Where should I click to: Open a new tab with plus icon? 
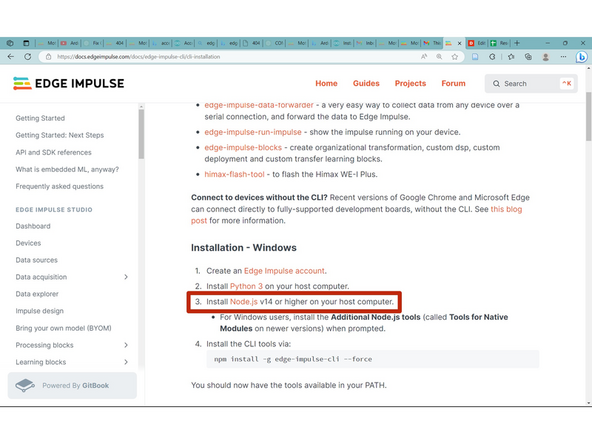point(517,43)
